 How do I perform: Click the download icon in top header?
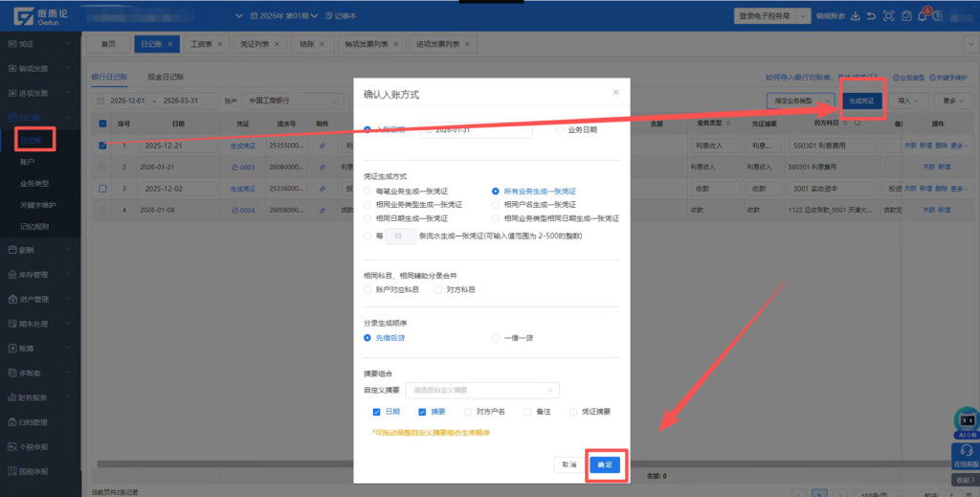point(856,15)
